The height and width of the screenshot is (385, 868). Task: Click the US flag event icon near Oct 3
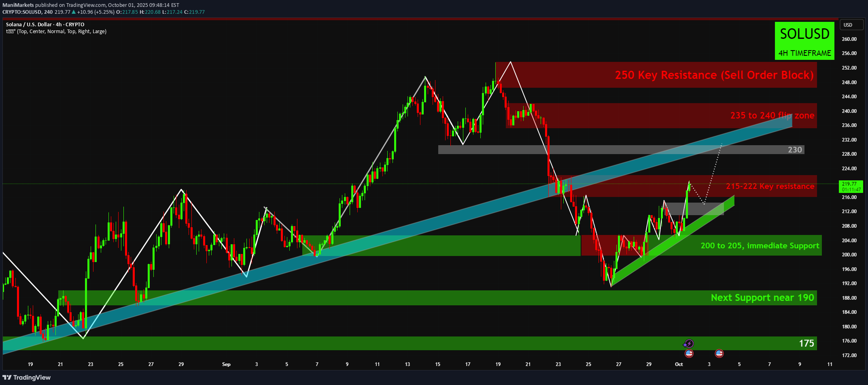pos(719,353)
